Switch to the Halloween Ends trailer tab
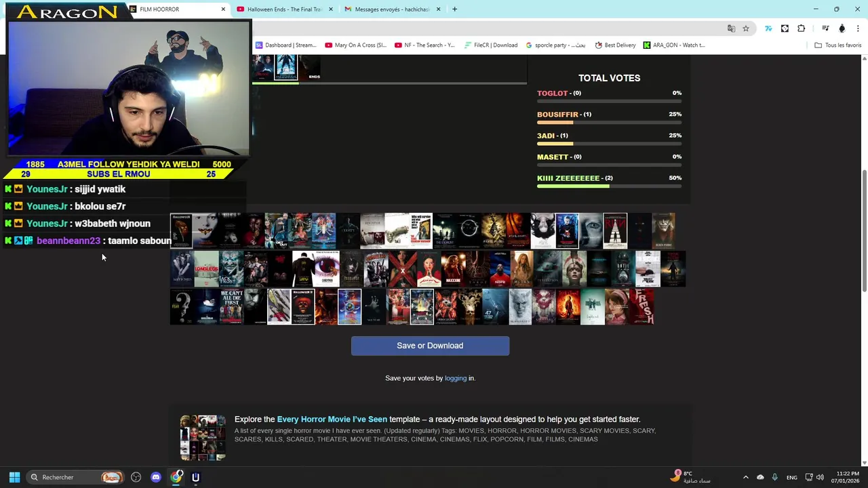This screenshot has height=488, width=868. tap(285, 9)
